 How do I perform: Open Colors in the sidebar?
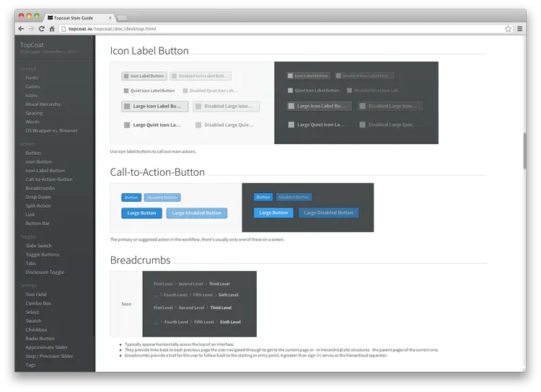32,86
